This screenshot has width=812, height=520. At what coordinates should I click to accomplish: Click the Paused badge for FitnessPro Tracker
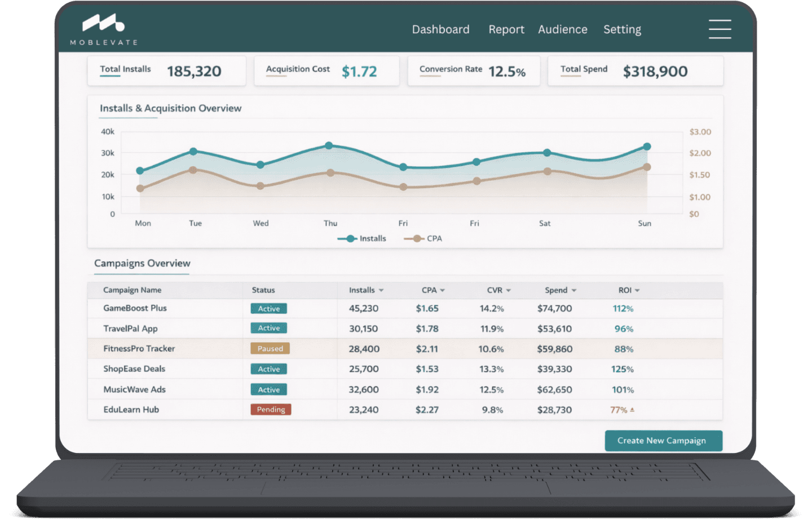(270, 348)
